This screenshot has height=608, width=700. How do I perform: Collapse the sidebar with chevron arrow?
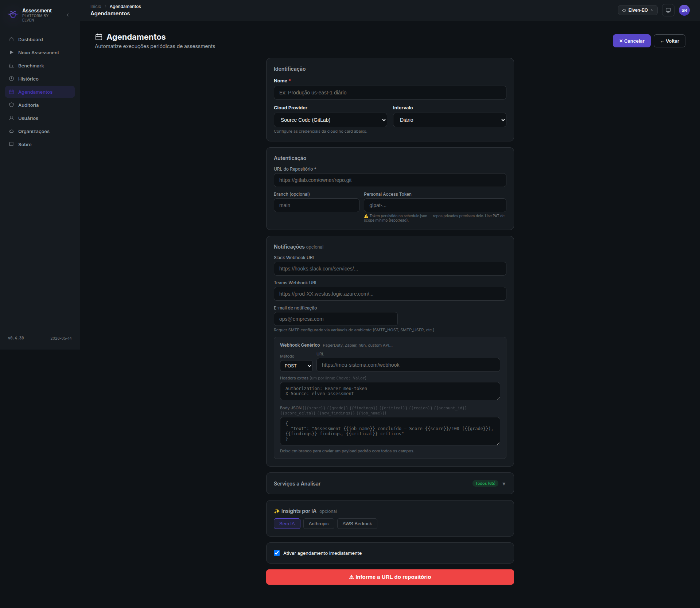click(68, 15)
